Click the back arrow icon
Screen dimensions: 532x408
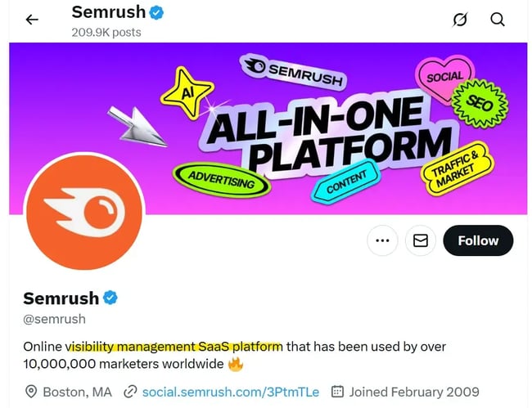tap(32, 20)
